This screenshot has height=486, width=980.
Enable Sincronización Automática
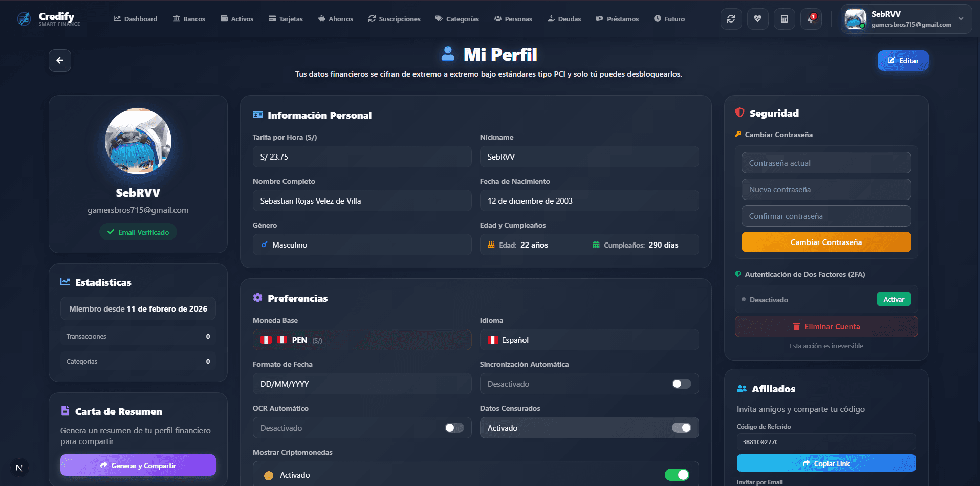click(681, 383)
